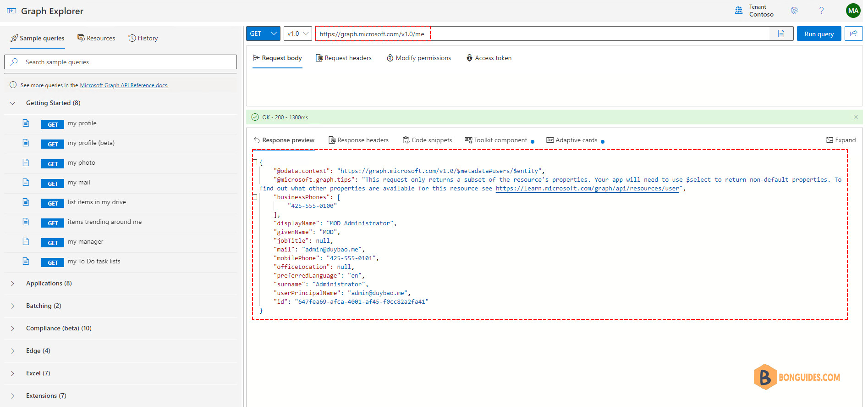The height and width of the screenshot is (407, 868).
Task: Open the v1.0 version dropdown
Action: (298, 33)
